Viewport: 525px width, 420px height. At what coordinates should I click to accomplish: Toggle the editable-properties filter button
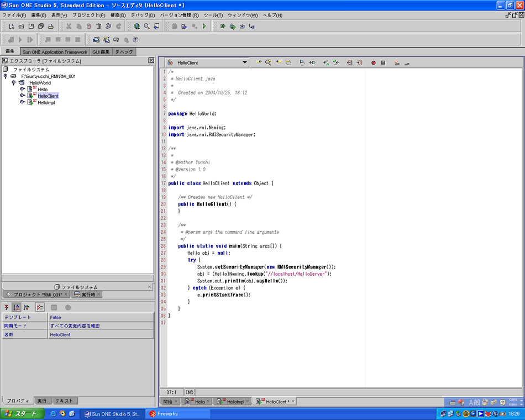(x=40, y=307)
